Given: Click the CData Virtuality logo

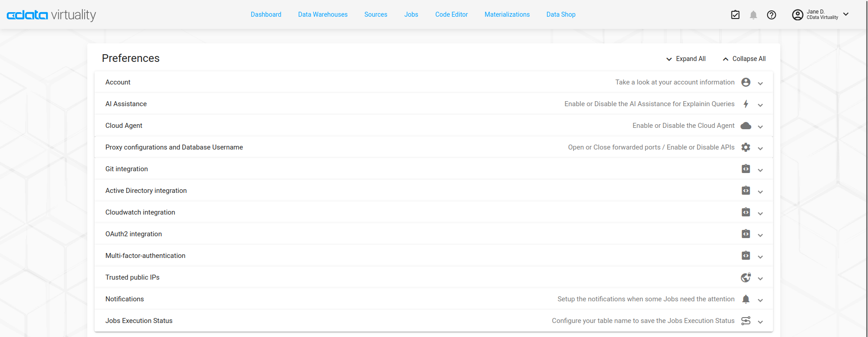Looking at the screenshot, I should [x=51, y=15].
